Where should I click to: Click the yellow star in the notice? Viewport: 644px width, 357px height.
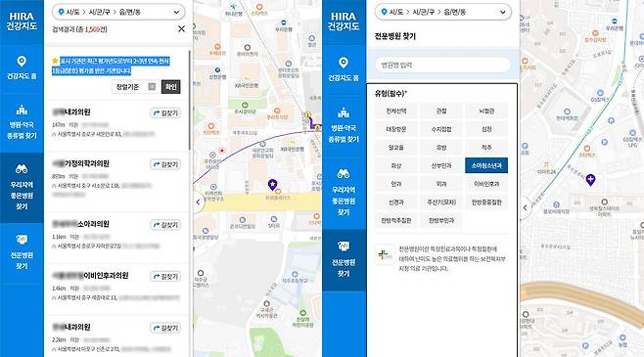point(56,62)
